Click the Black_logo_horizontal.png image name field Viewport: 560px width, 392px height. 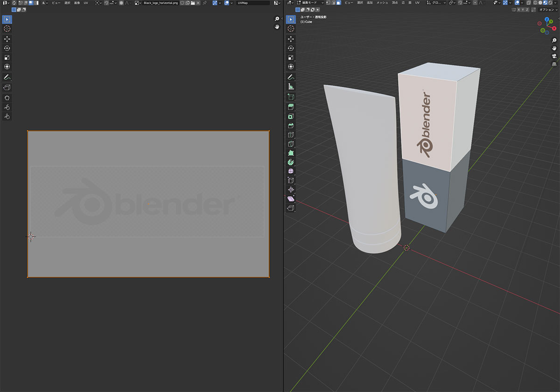click(161, 3)
